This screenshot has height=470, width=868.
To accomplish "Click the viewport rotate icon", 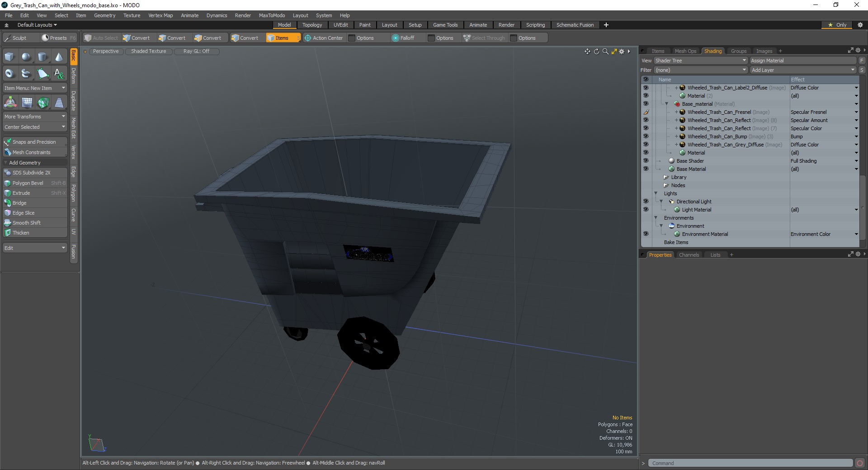I will [x=596, y=52].
